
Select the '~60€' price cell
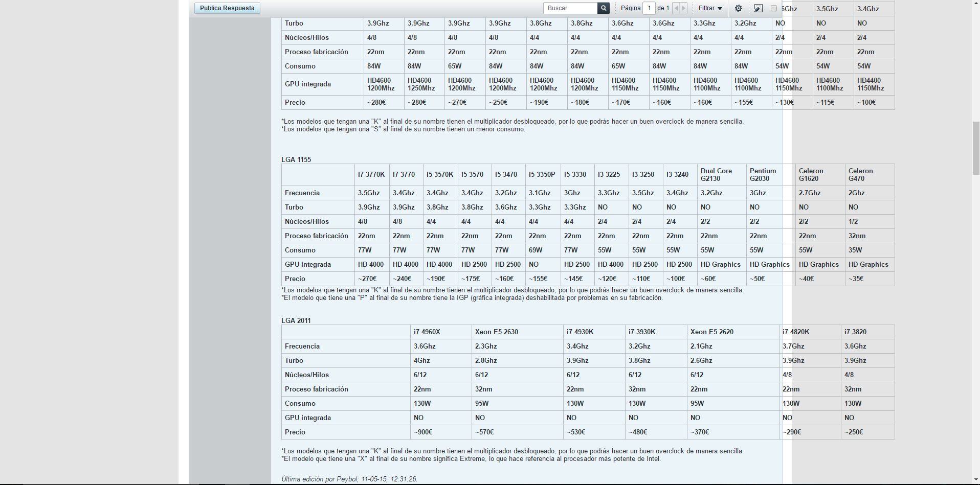click(722, 279)
